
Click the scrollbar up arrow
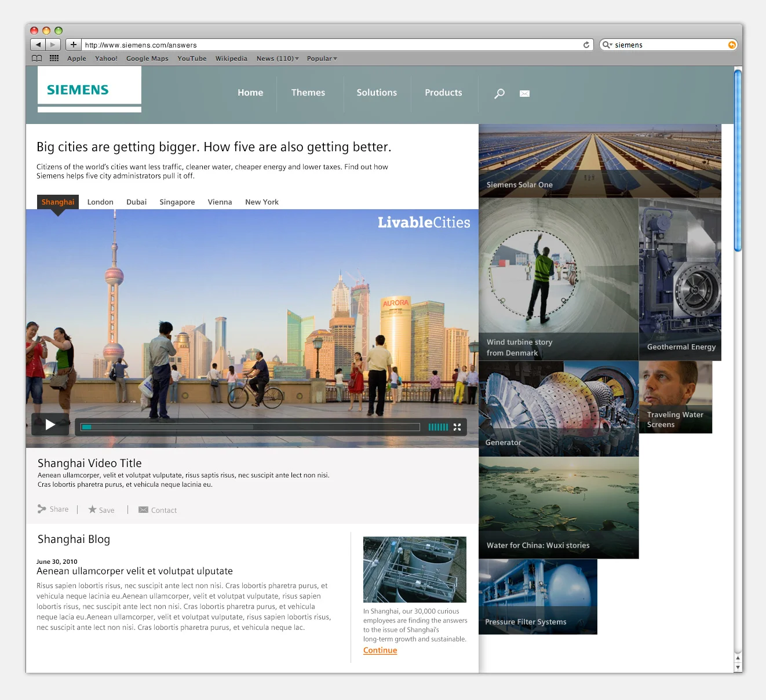tap(738, 658)
